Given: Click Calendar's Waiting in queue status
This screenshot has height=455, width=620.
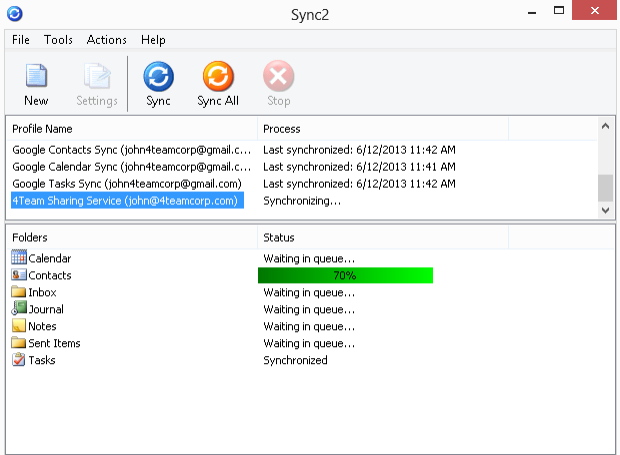Looking at the screenshot, I should coord(309,259).
